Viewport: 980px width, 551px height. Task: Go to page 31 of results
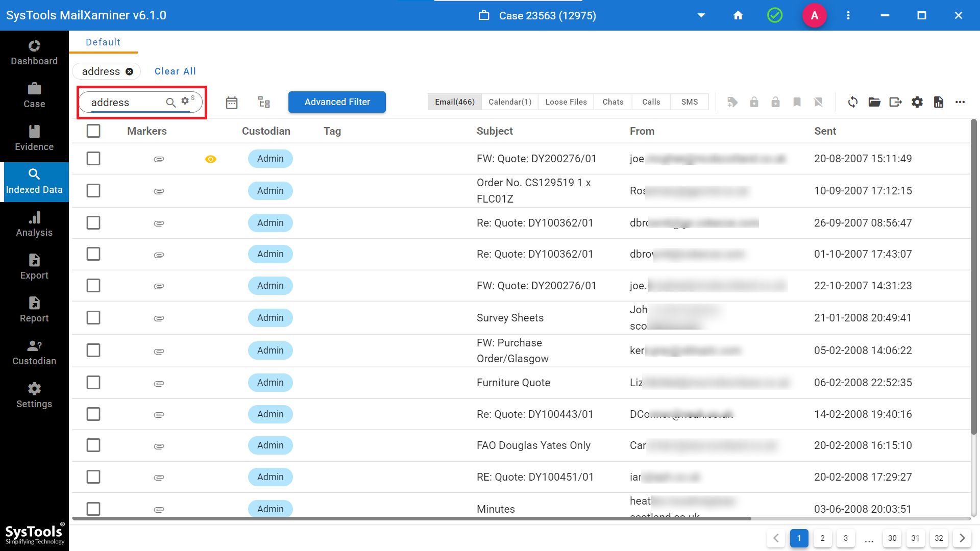click(x=915, y=538)
